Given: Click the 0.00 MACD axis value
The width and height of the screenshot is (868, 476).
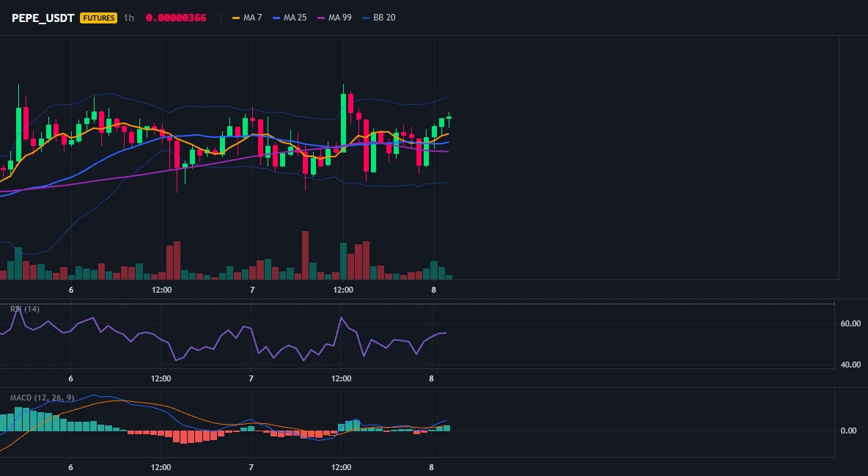Looking at the screenshot, I should [x=849, y=431].
